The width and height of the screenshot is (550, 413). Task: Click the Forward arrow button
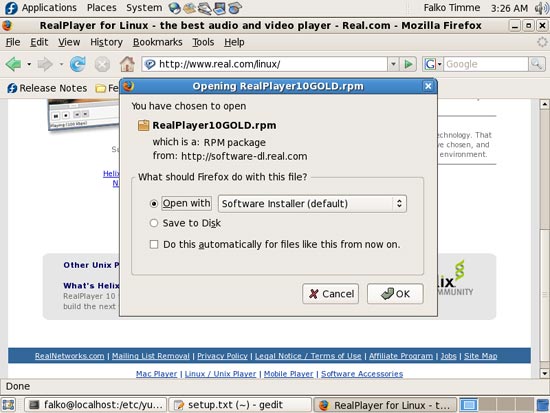click(45, 64)
